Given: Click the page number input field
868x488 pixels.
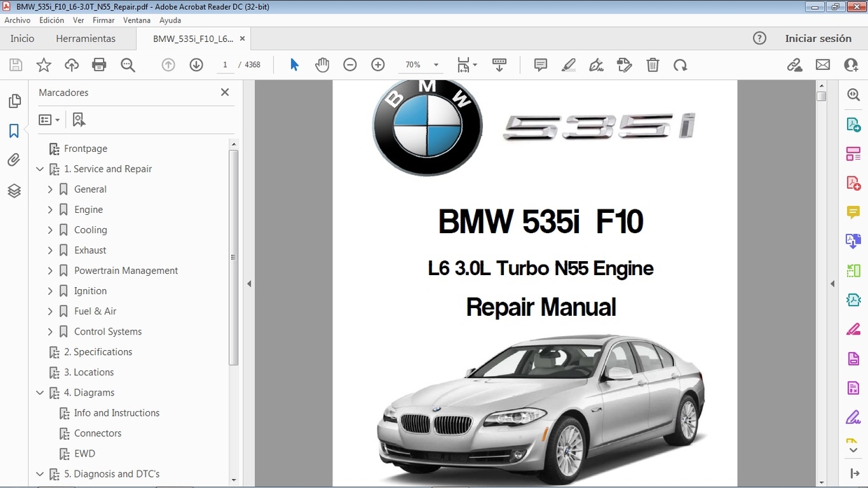Looking at the screenshot, I should (x=225, y=64).
